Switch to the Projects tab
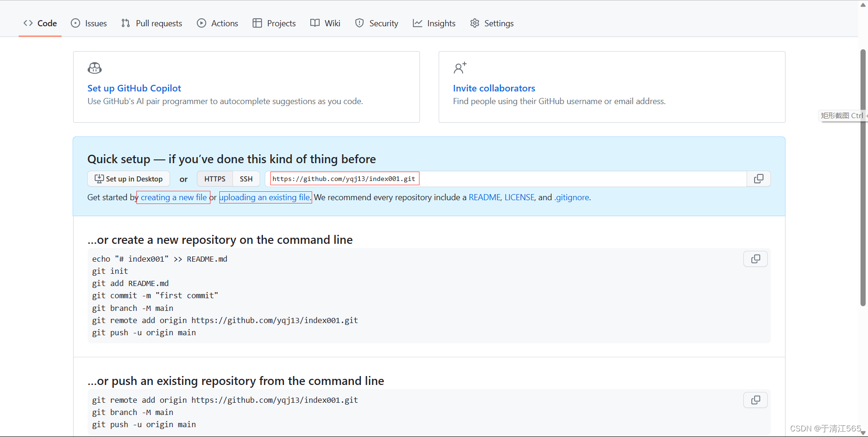This screenshot has width=868, height=437. point(274,23)
